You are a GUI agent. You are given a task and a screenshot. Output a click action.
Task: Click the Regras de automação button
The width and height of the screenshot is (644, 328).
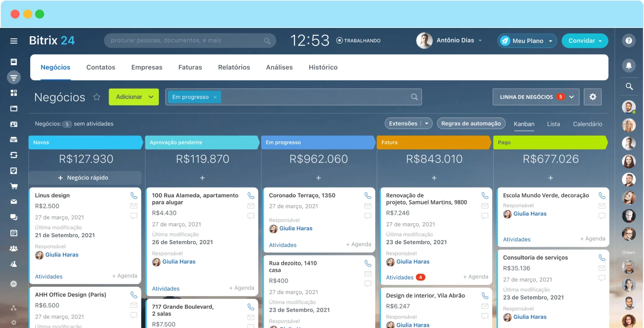click(471, 123)
